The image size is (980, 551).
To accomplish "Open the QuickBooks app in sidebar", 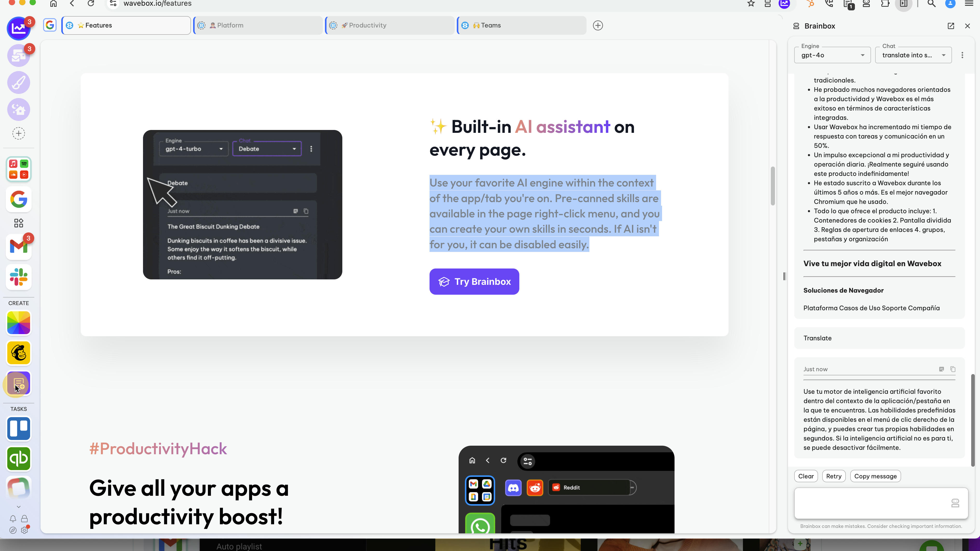I will pos(19,459).
